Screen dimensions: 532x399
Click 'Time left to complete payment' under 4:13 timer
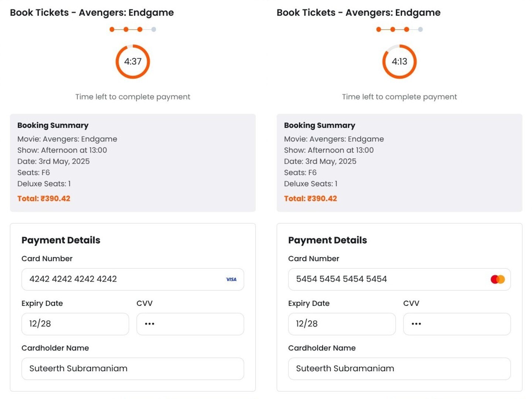point(399,97)
